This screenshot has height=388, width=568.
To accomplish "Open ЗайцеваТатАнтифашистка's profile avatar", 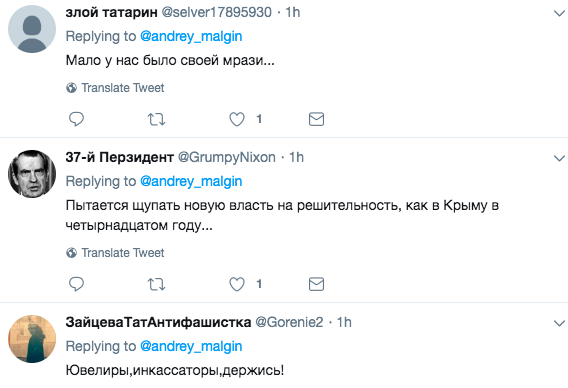I will (x=32, y=339).
